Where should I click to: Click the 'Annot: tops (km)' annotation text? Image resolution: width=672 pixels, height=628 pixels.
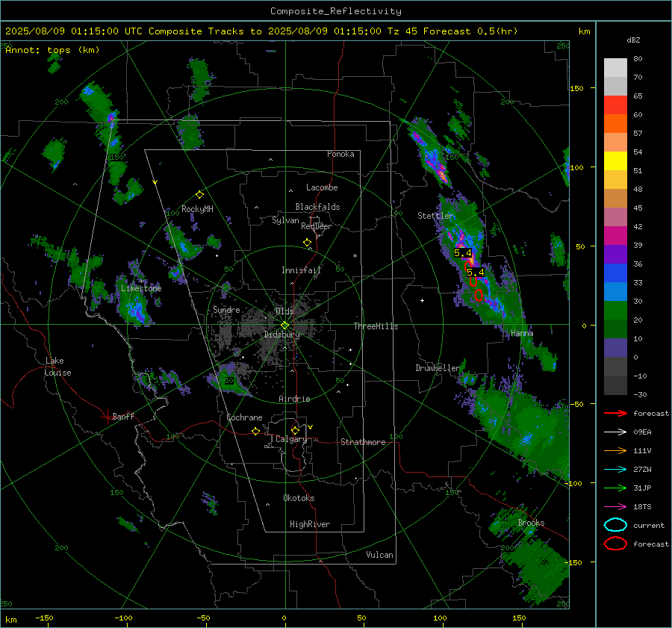(52, 50)
